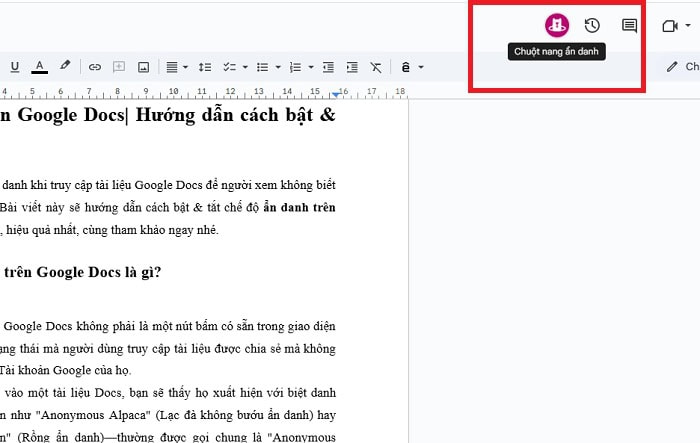Open the comments panel icon
This screenshot has height=443, width=700.
click(629, 26)
